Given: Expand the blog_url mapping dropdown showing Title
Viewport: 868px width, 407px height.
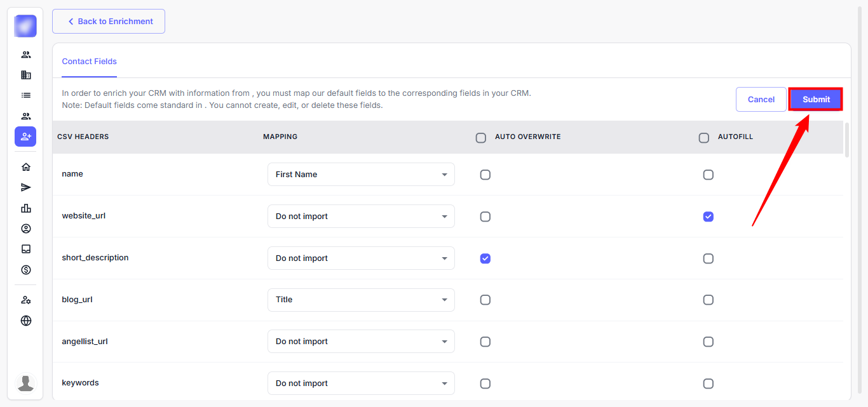Looking at the screenshot, I should [361, 300].
